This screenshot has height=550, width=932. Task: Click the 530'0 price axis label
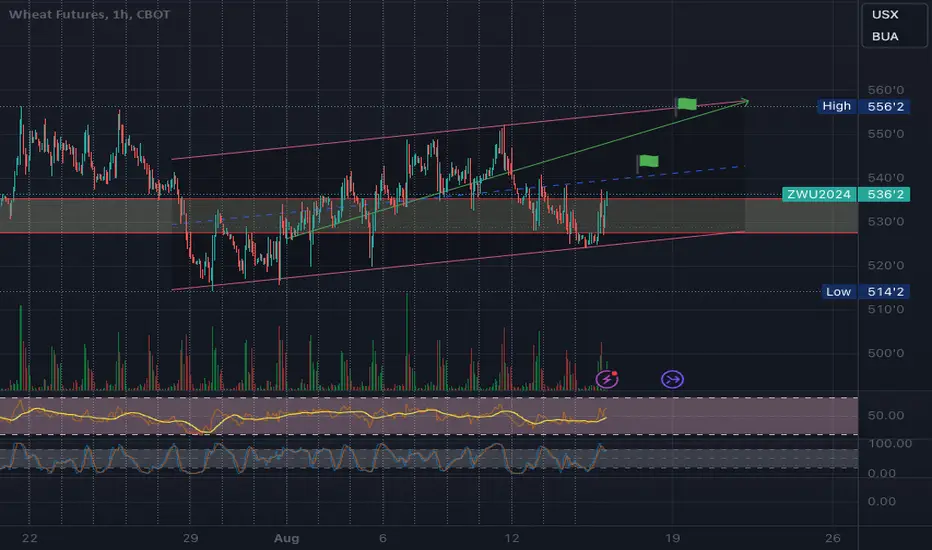point(886,222)
